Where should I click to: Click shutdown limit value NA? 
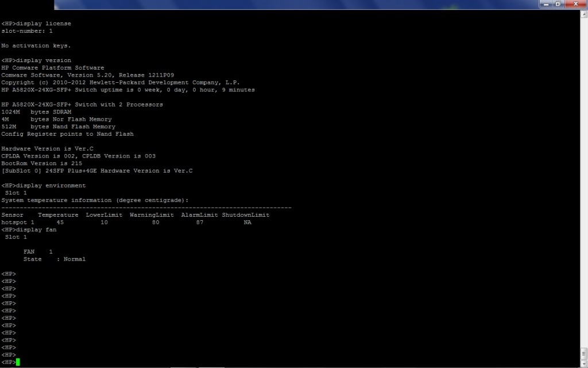coord(247,223)
